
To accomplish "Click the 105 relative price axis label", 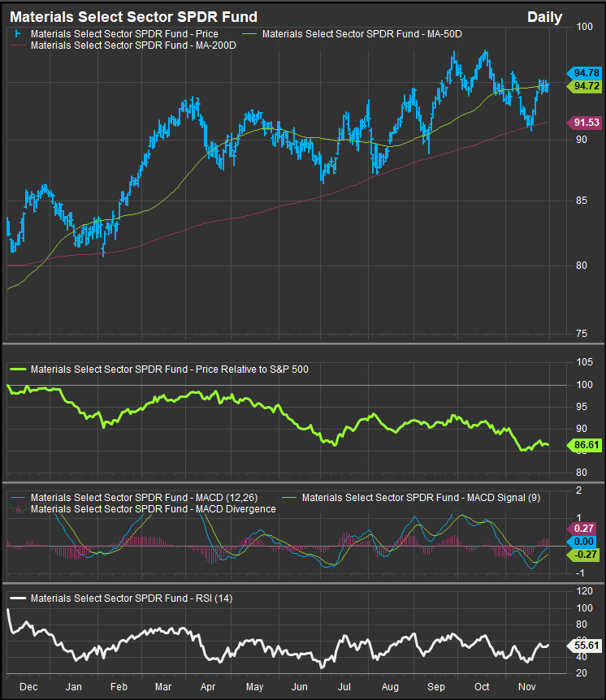I will [585, 362].
